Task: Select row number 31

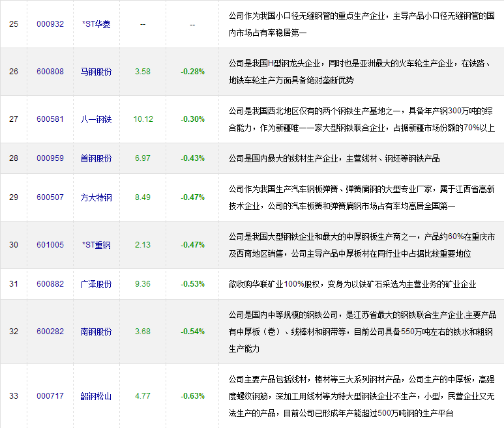Action: 14,284
